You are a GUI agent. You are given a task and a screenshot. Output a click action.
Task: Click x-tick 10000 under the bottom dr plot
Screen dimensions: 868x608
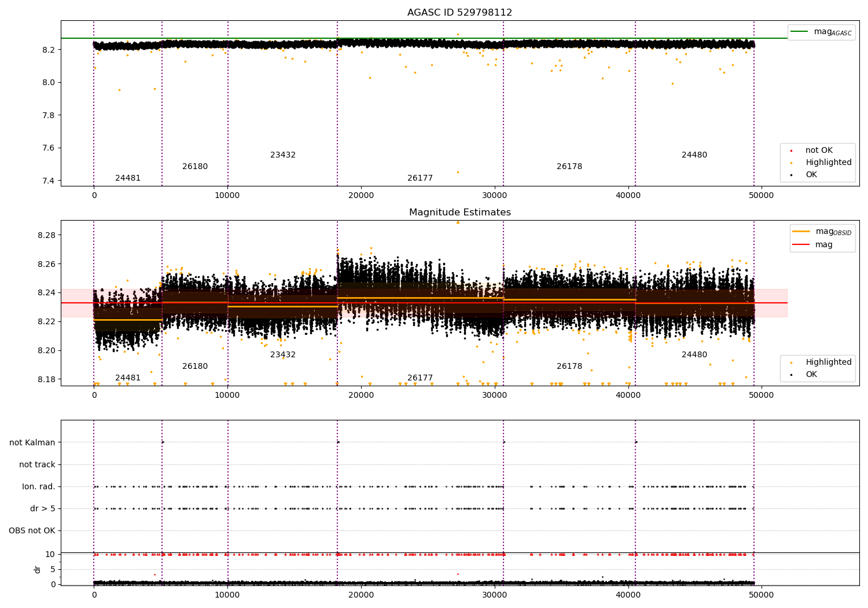pos(227,595)
